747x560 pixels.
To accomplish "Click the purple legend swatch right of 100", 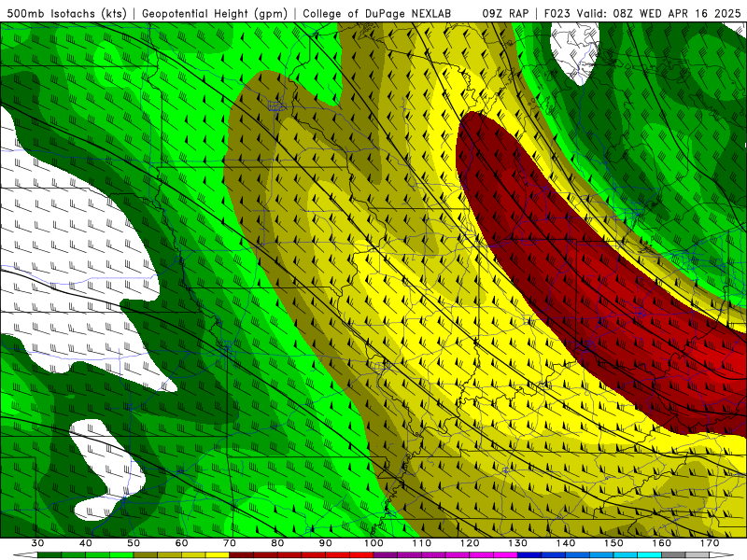I will click(386, 555).
